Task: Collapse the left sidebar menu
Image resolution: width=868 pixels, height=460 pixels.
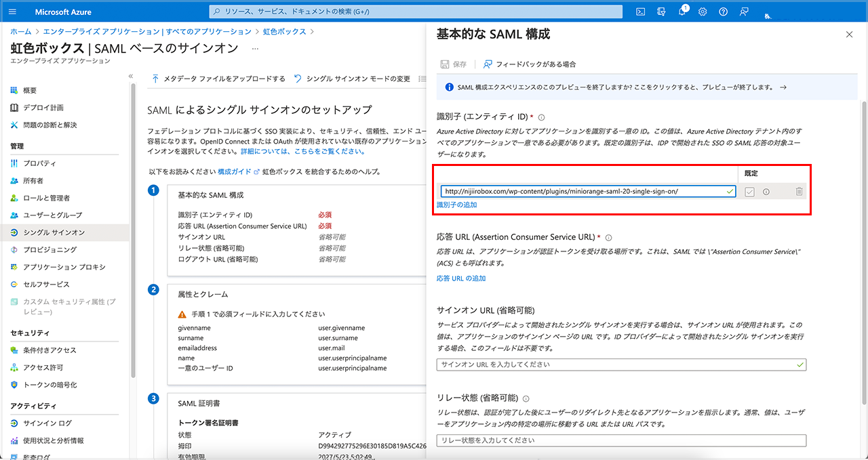Action: point(131,77)
